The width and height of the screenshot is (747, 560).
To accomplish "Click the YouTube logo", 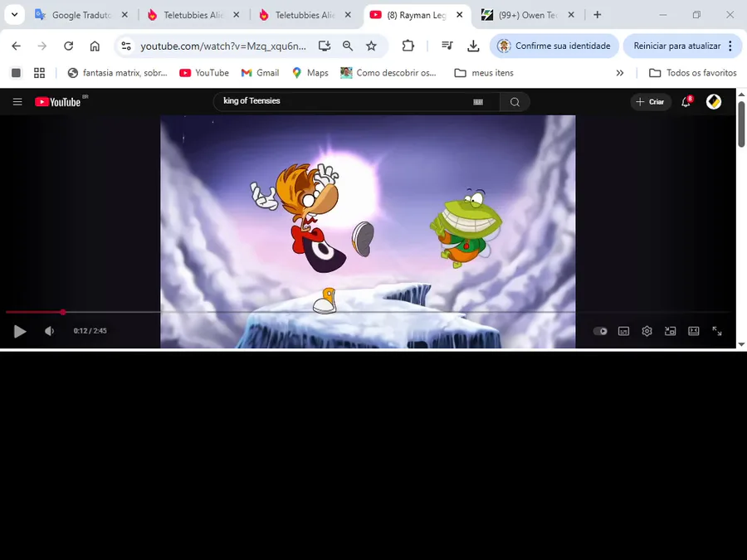I will [58, 102].
